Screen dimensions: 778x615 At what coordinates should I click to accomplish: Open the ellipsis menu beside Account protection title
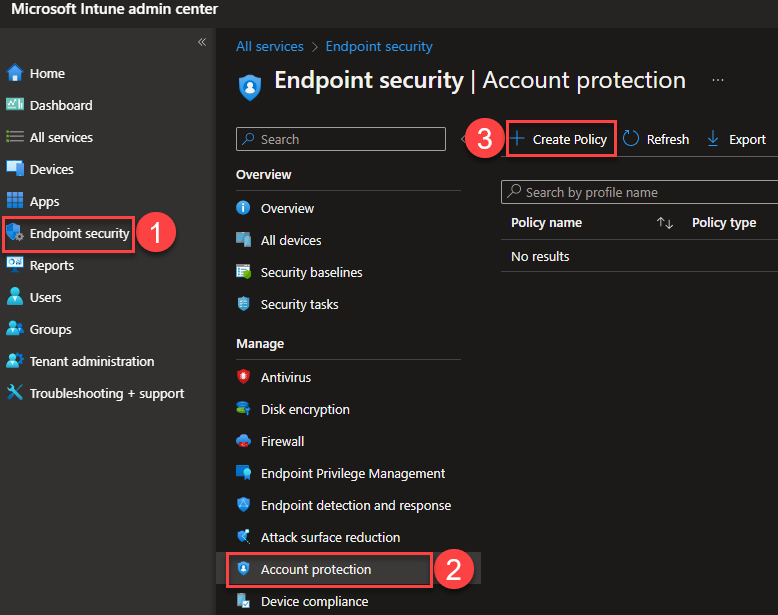point(717,80)
